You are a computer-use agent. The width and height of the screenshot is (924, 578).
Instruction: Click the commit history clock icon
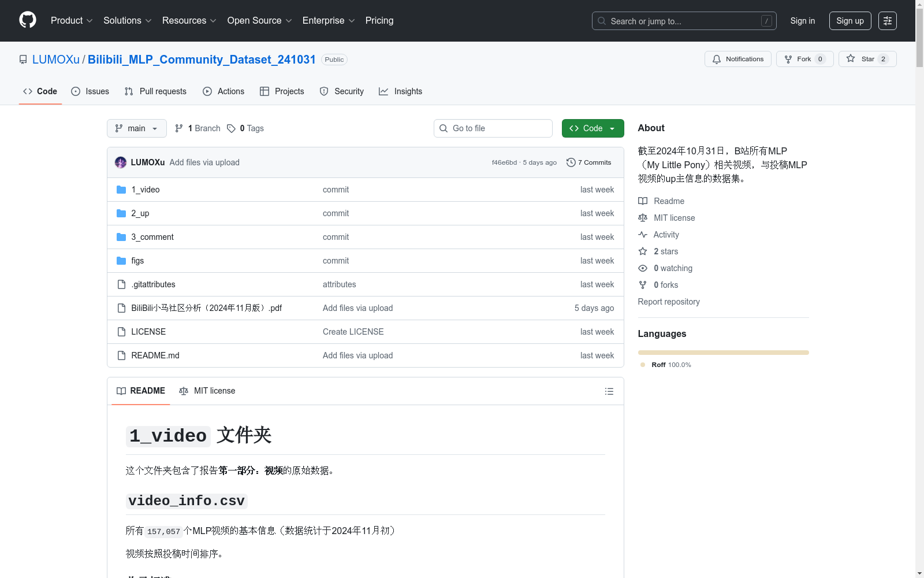(x=571, y=162)
